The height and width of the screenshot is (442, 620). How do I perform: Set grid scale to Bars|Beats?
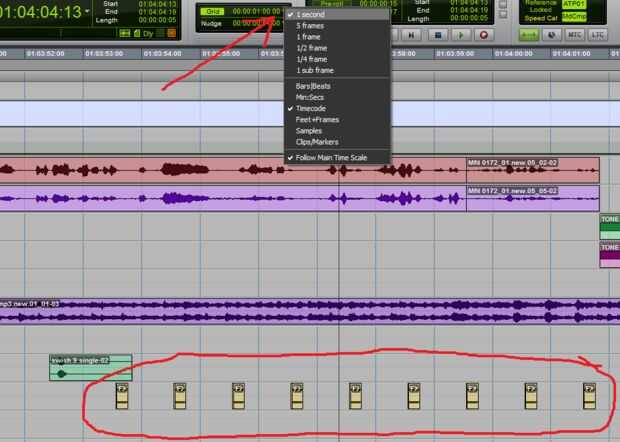(x=338, y=86)
